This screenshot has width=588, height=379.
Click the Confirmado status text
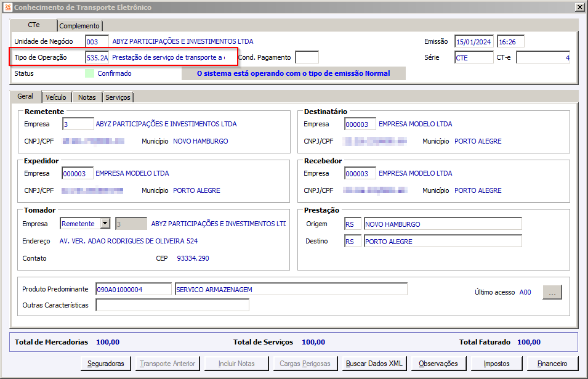[115, 73]
